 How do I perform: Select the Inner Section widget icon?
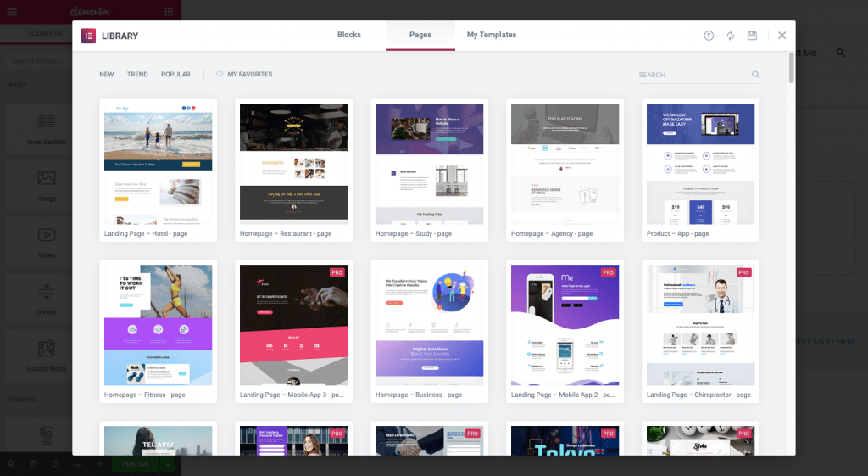[x=47, y=120]
